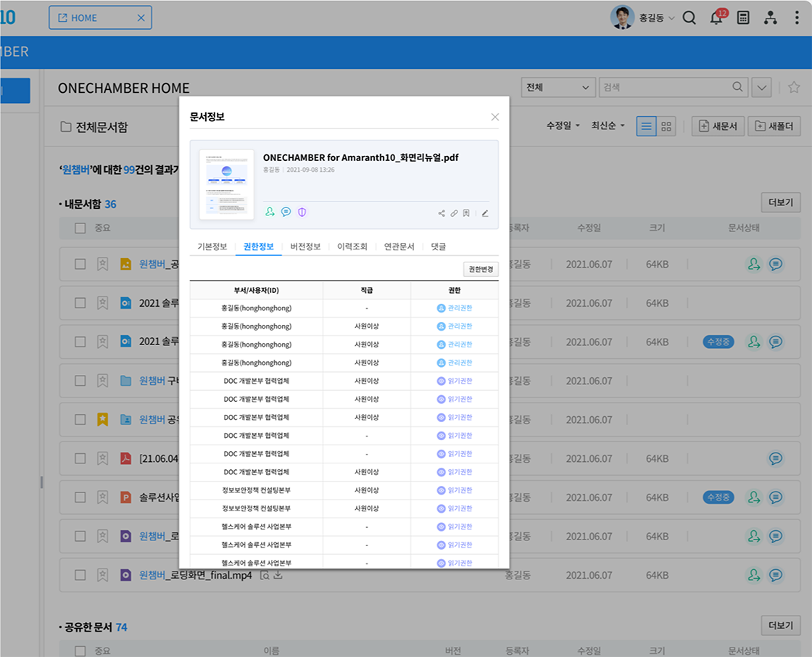
Task: Check the box for 원챔버 구 folder row
Action: pos(80,381)
